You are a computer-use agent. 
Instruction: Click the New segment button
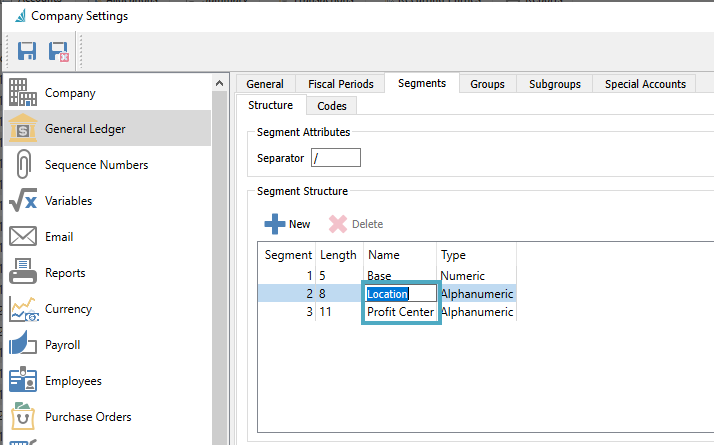click(288, 224)
